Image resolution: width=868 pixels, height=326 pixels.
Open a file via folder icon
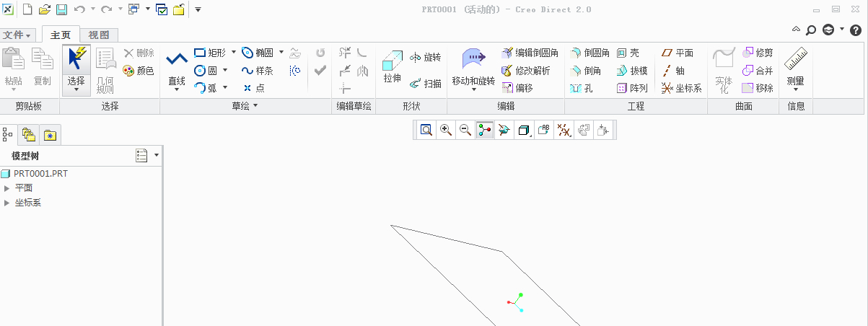click(45, 9)
